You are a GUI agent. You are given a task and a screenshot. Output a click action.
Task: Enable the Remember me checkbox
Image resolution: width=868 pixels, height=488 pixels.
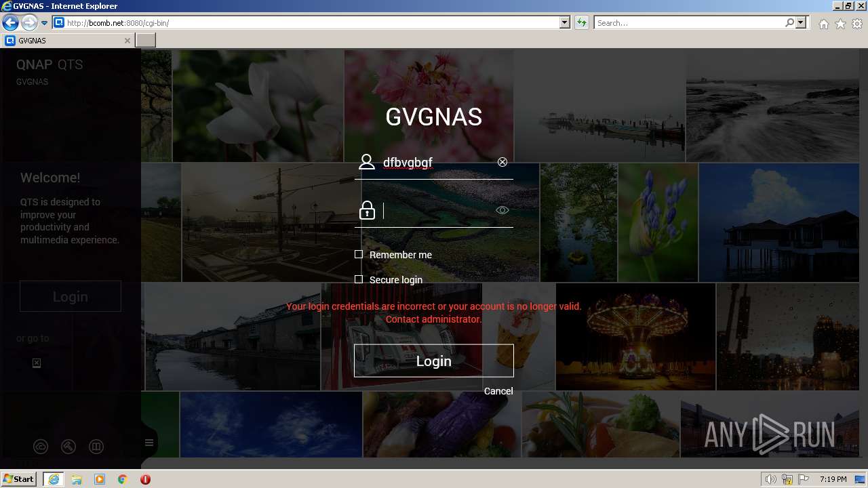click(x=359, y=254)
